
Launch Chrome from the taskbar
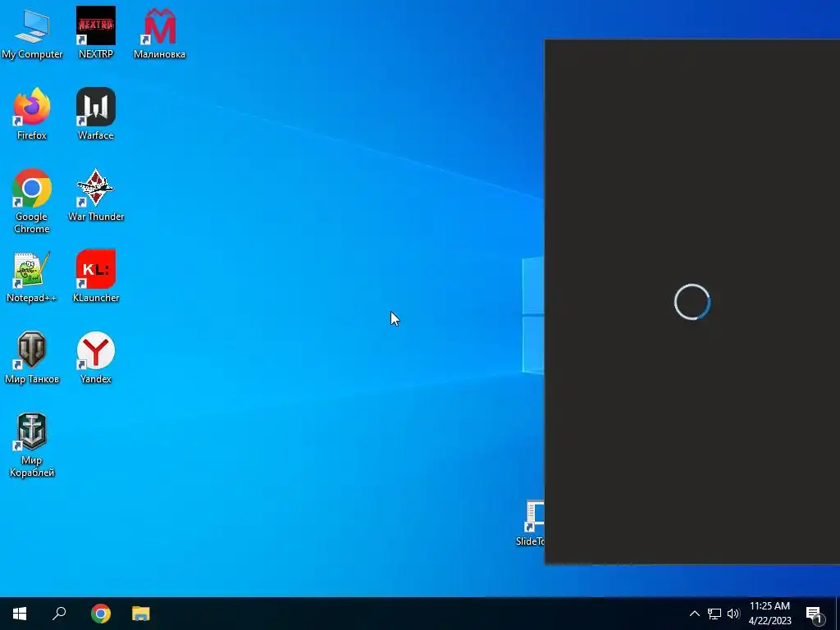[x=101, y=614]
